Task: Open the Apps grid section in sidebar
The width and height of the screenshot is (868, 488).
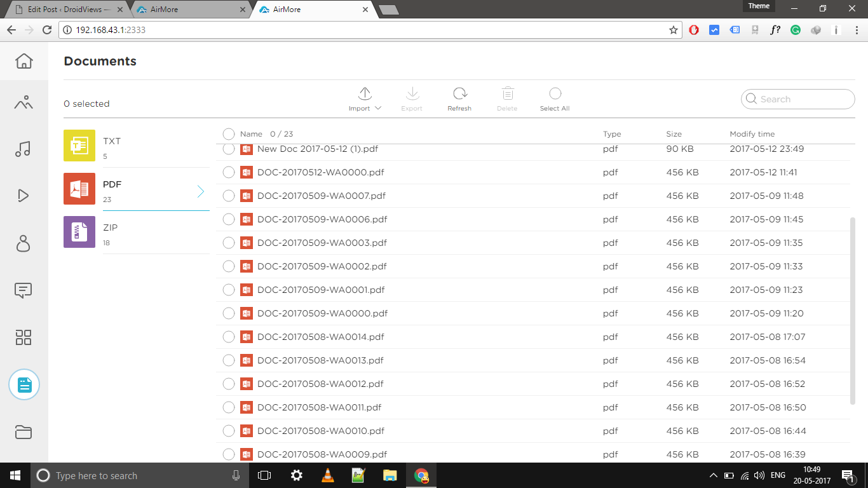Action: (x=24, y=337)
